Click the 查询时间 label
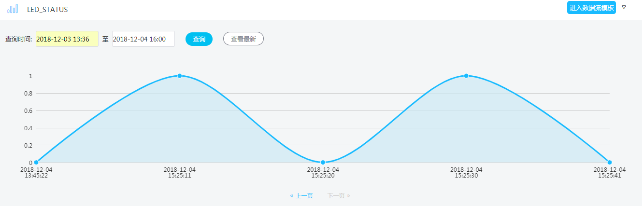The width and height of the screenshot is (644, 206). point(18,39)
